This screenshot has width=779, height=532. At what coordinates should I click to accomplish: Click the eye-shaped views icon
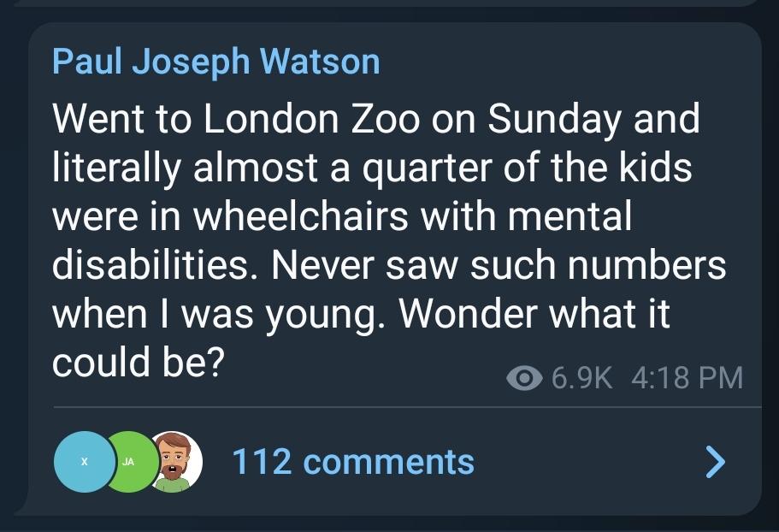524,378
